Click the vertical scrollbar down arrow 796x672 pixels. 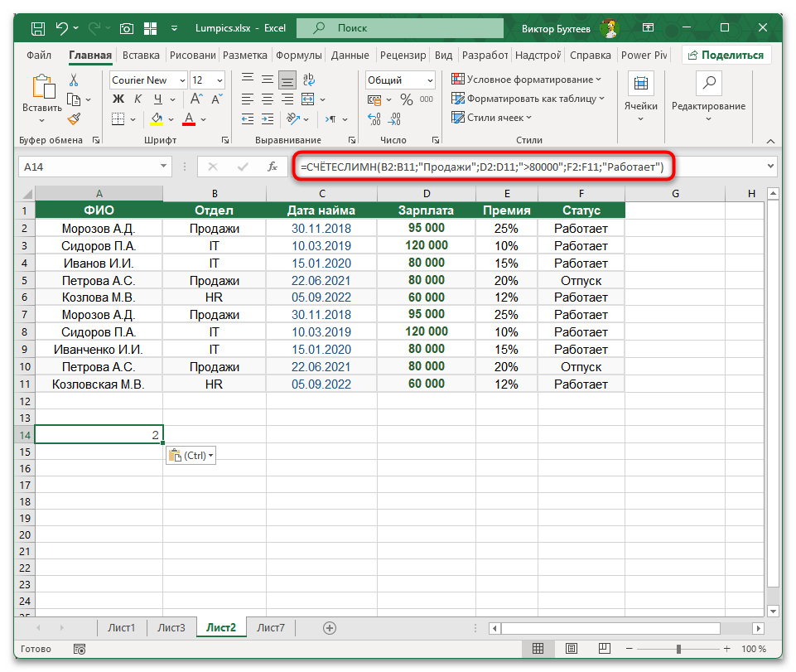(773, 611)
